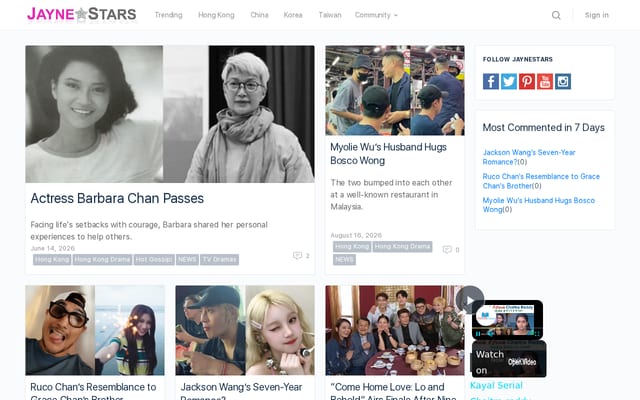Click Ruco Chan article thumbnail
Screen dimensions: 640x400
(x=95, y=330)
